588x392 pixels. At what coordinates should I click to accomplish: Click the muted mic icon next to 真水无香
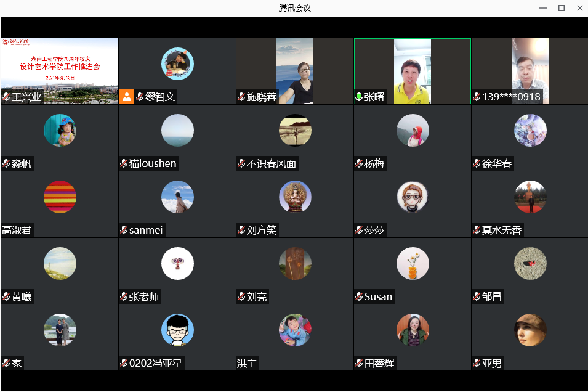(477, 230)
